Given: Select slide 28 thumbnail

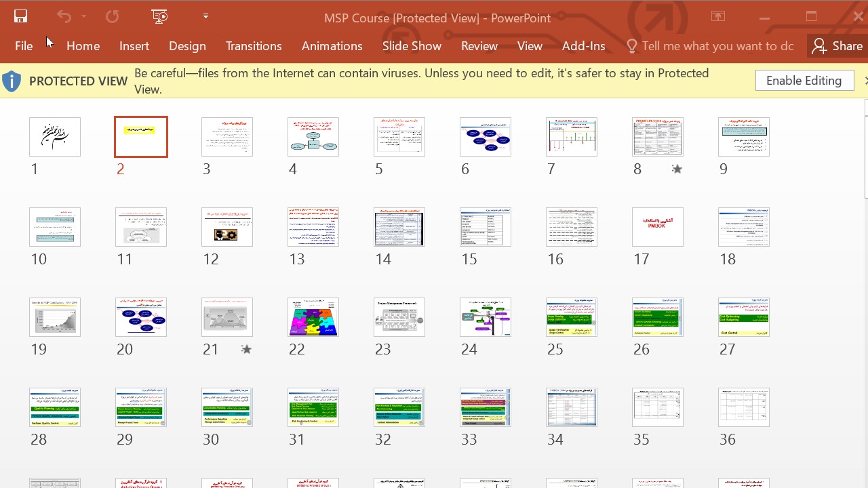Looking at the screenshot, I should [55, 407].
